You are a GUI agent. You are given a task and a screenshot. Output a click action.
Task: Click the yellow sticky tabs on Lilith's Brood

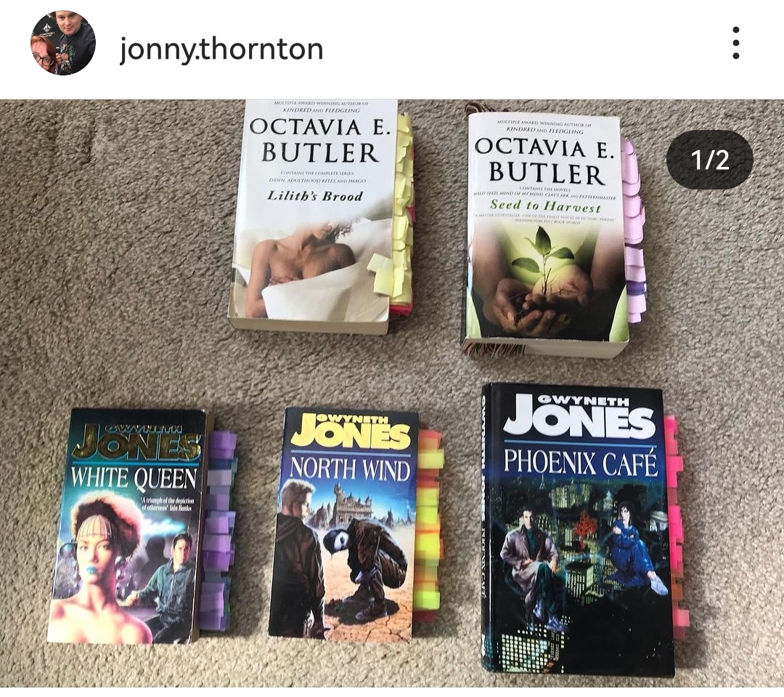coord(396,215)
